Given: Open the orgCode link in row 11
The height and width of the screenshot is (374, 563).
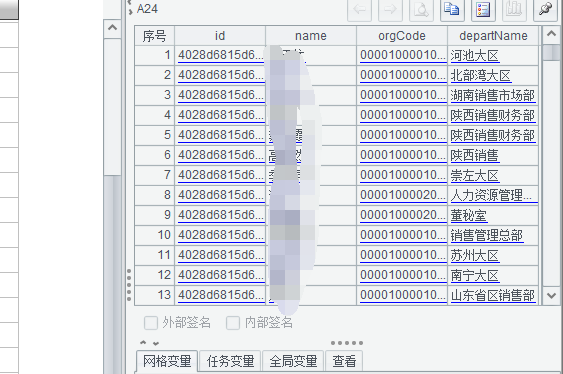Looking at the screenshot, I should pos(403,255).
